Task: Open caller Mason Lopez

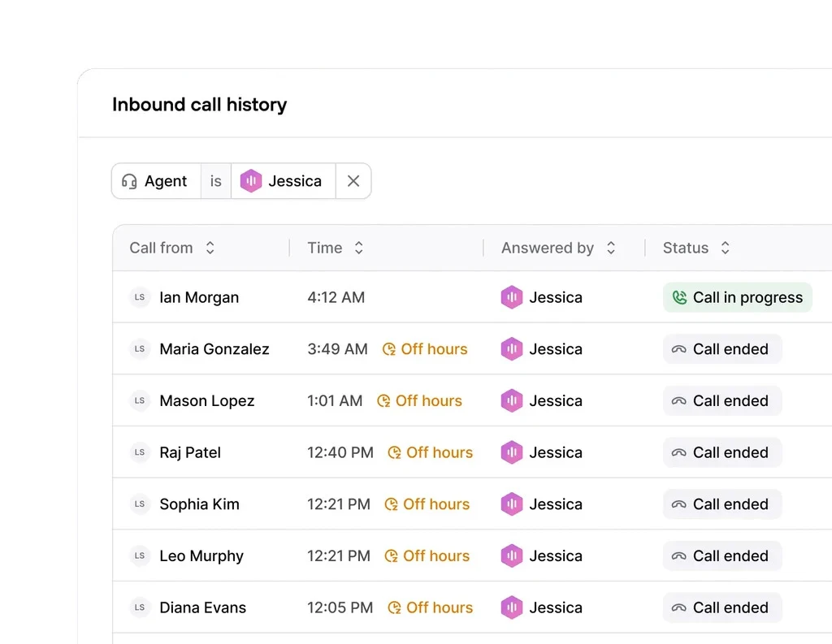Action: [x=207, y=401]
